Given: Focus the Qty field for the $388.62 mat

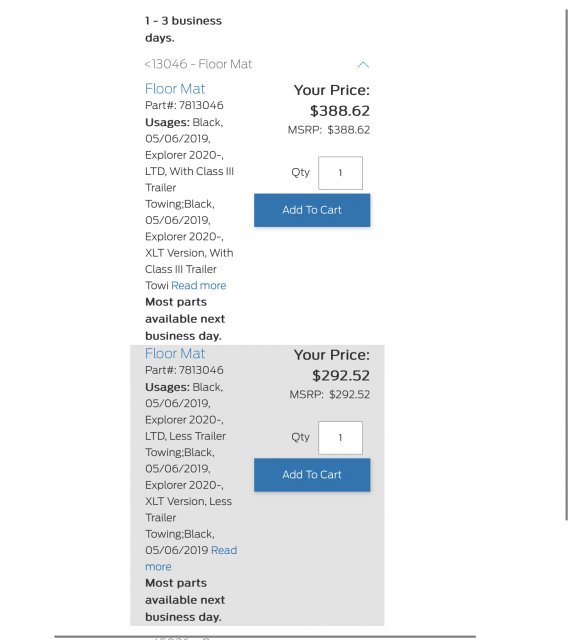Looking at the screenshot, I should [340, 173].
